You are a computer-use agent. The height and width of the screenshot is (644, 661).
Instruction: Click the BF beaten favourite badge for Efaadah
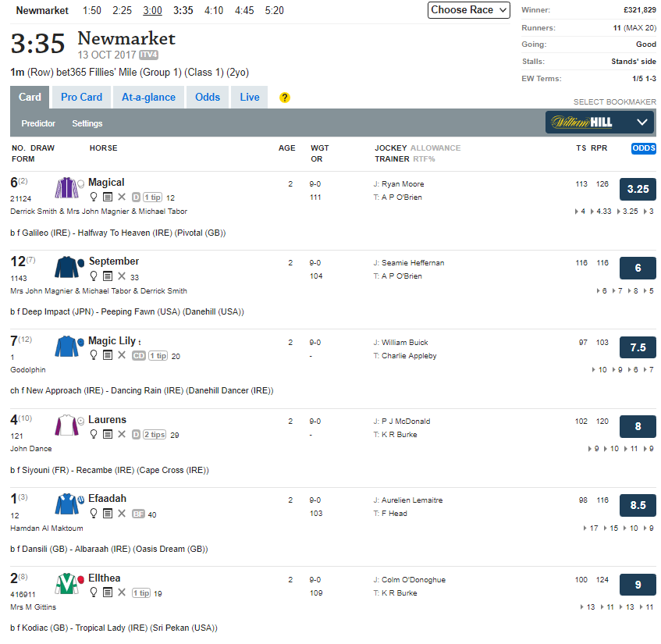point(139,514)
